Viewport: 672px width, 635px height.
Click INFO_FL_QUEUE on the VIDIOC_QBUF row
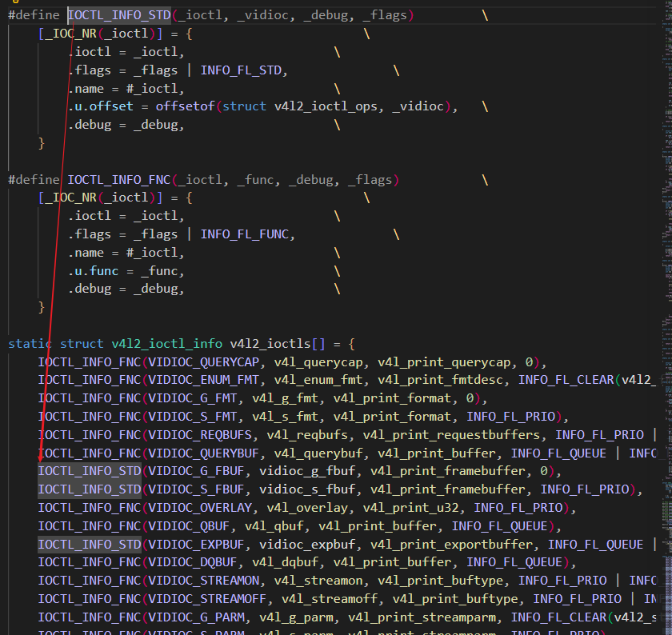click(x=499, y=526)
